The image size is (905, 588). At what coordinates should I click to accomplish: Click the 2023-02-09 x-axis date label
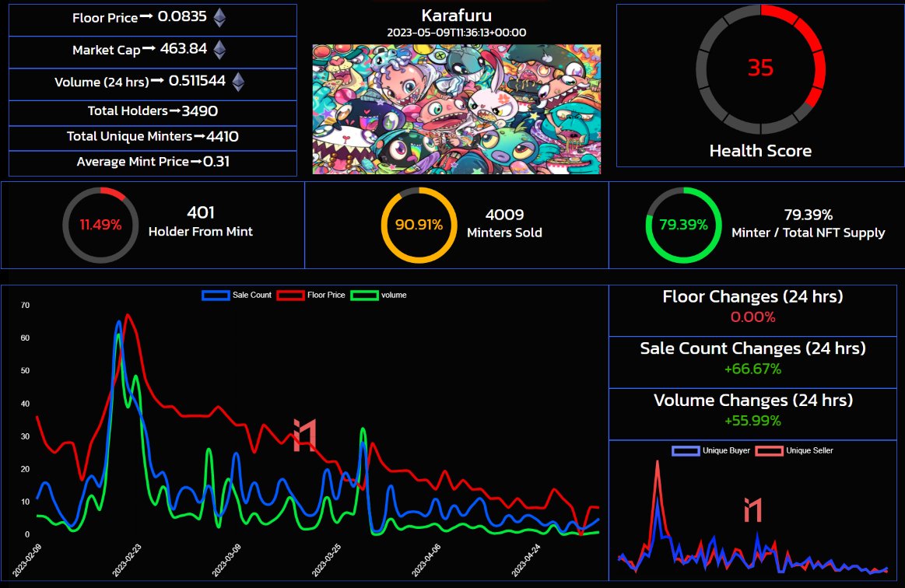27,560
